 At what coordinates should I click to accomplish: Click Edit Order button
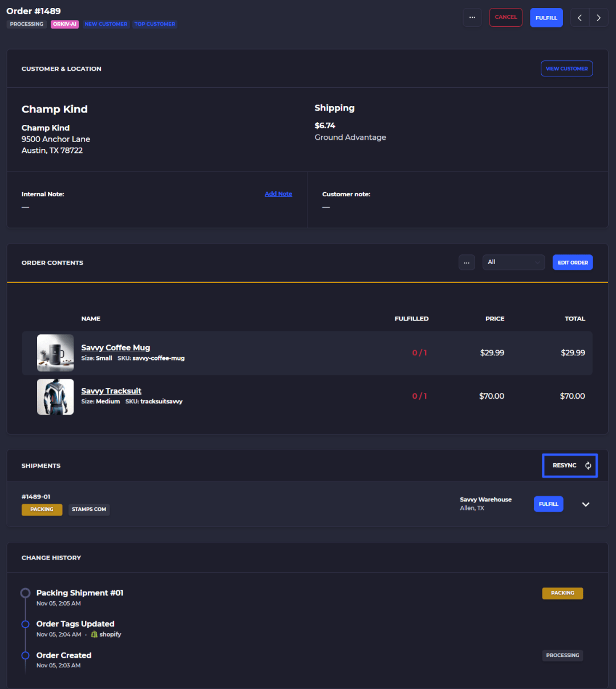(573, 262)
